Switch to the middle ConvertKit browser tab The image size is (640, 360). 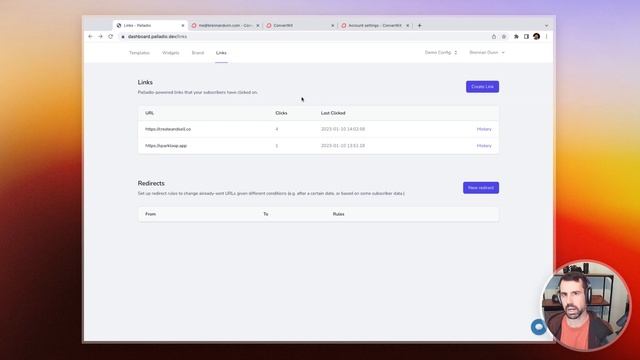[300, 25]
